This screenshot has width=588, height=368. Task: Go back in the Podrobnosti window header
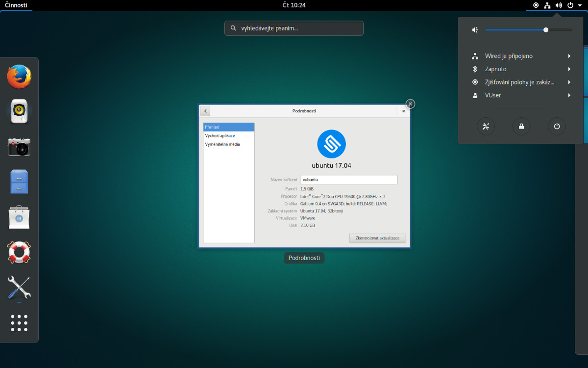[205, 111]
